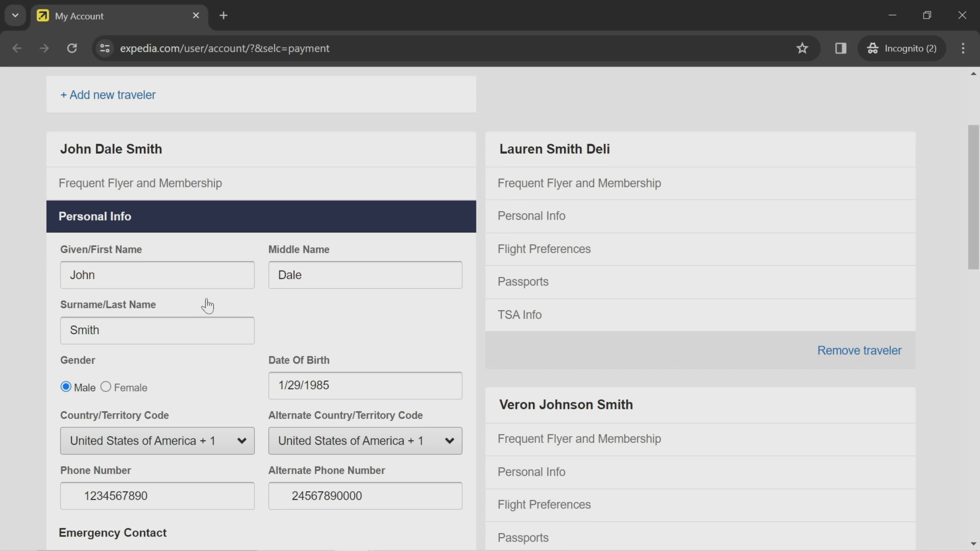Open Frequent Flyer and Membership section

(141, 183)
